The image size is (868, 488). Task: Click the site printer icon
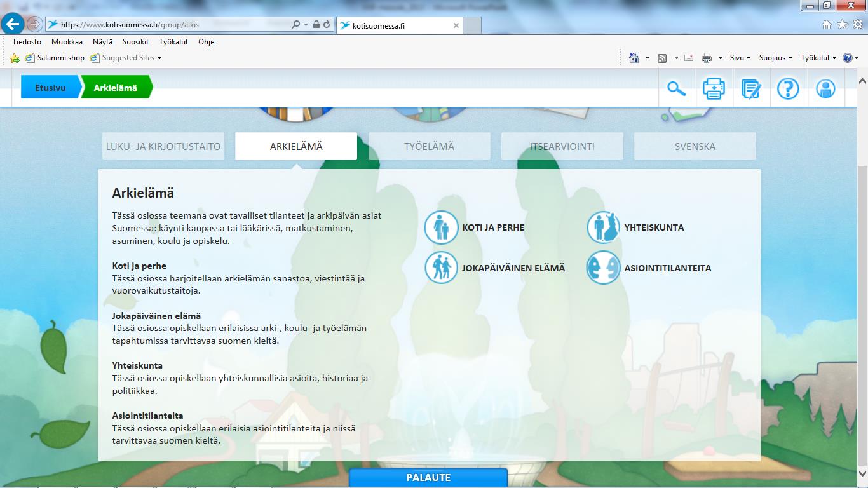click(714, 88)
